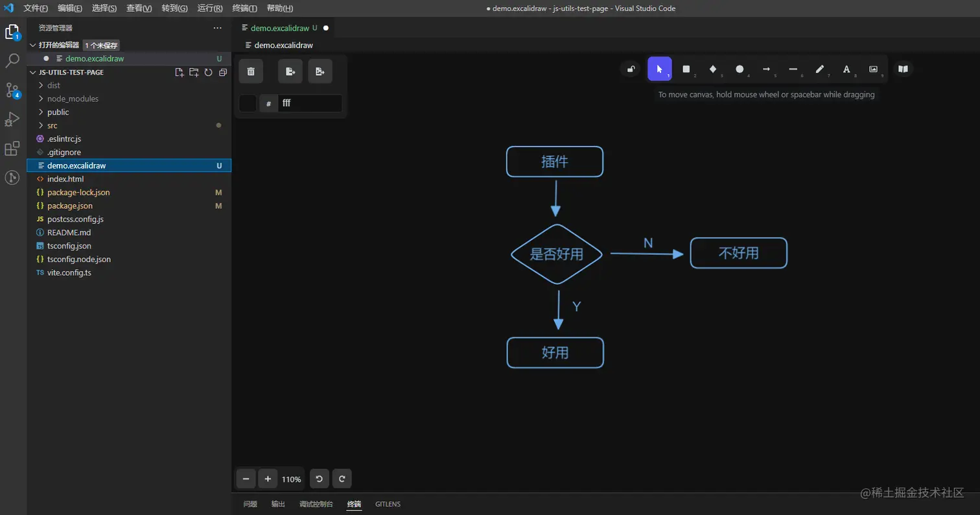Select the arrow tool

coord(766,69)
